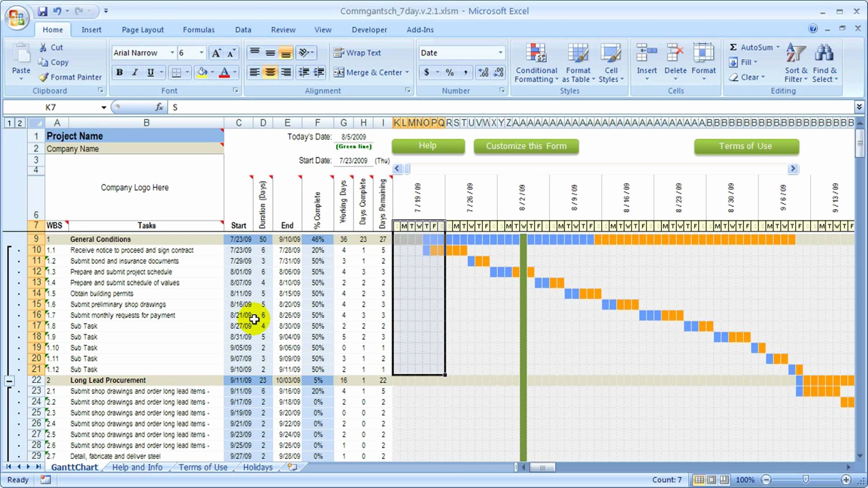Click Customize this Form button
This screenshot has height=488, width=868.
[x=526, y=146]
